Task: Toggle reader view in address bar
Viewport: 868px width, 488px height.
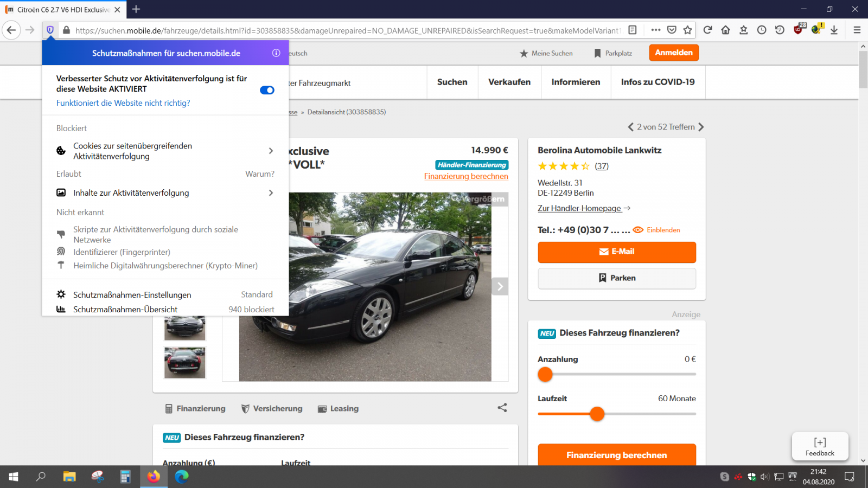Action: click(x=633, y=30)
